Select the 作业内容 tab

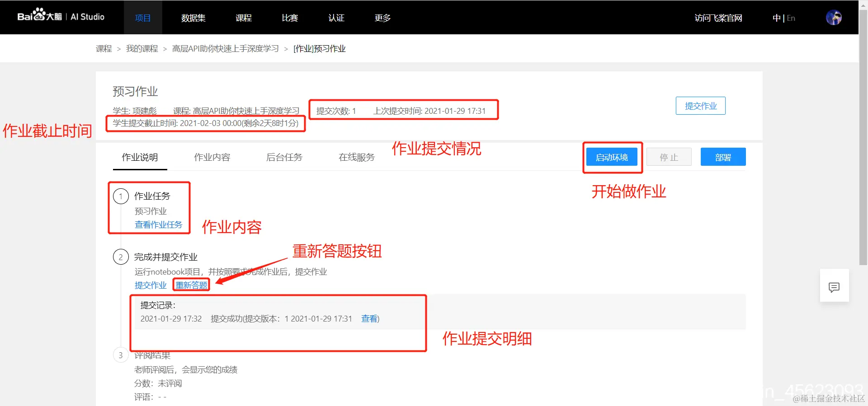(212, 157)
